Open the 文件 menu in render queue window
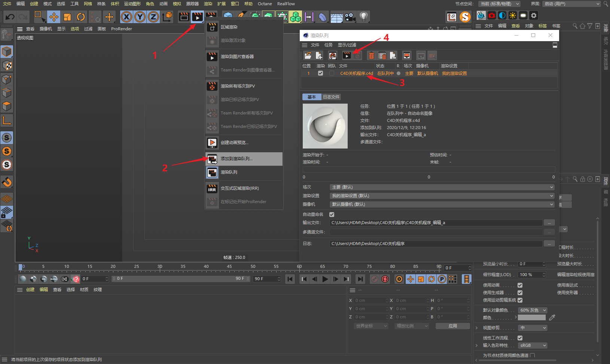 coord(315,45)
